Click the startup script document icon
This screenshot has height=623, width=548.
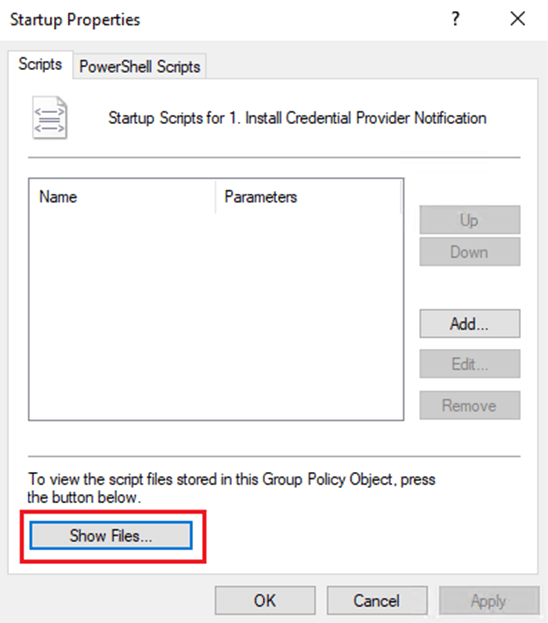(x=50, y=118)
